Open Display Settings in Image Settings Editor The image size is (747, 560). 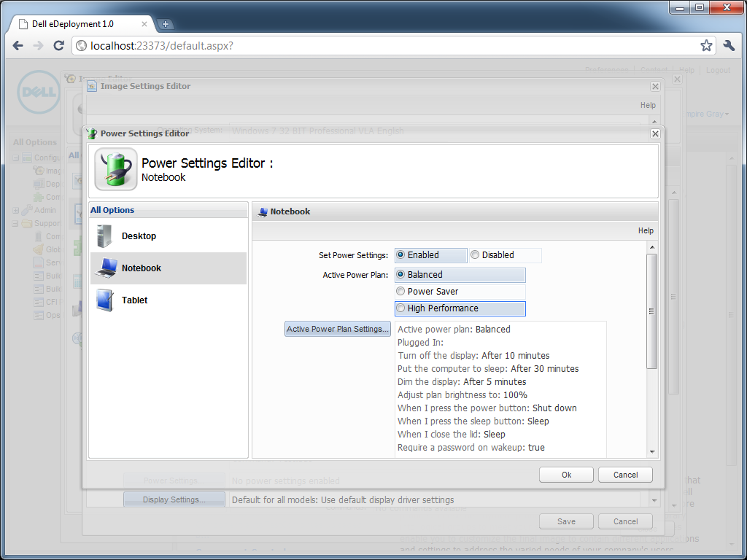pyautogui.click(x=174, y=499)
